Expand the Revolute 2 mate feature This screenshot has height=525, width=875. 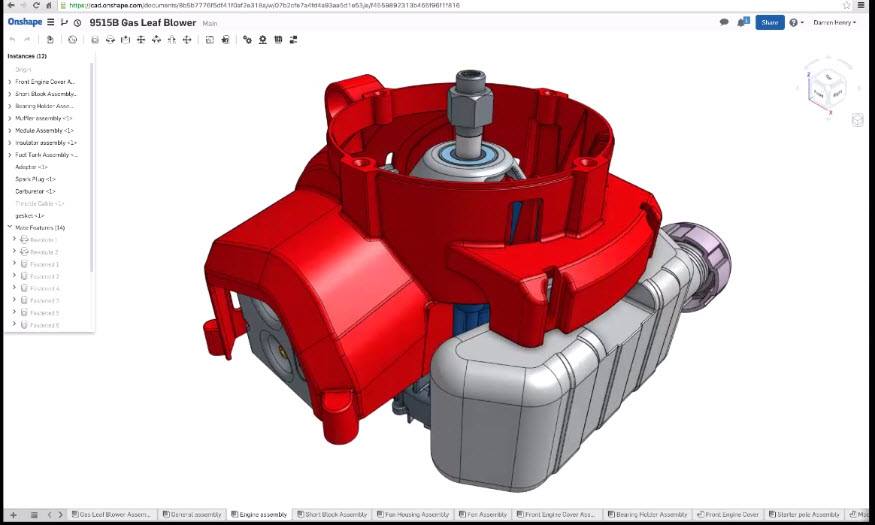coord(15,251)
